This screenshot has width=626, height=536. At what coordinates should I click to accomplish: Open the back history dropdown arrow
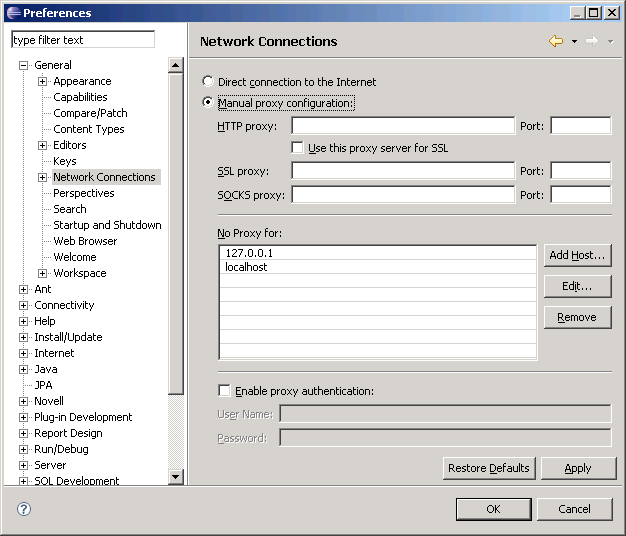tap(574, 42)
